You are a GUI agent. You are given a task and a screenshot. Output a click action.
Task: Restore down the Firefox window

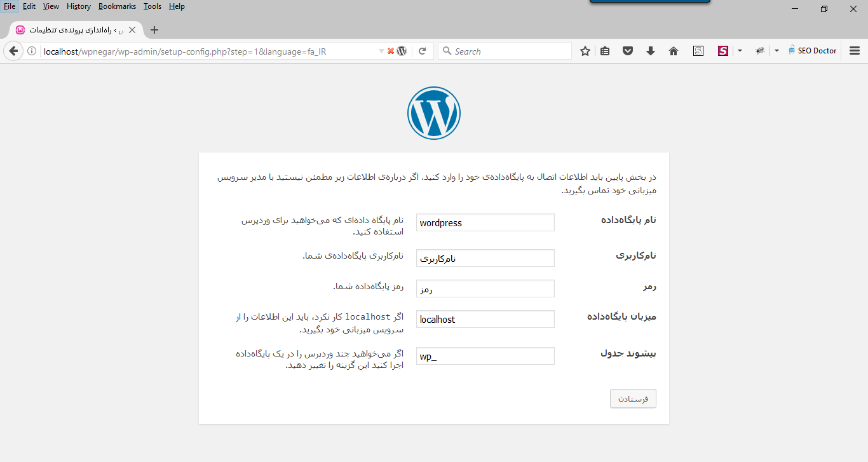pos(824,9)
